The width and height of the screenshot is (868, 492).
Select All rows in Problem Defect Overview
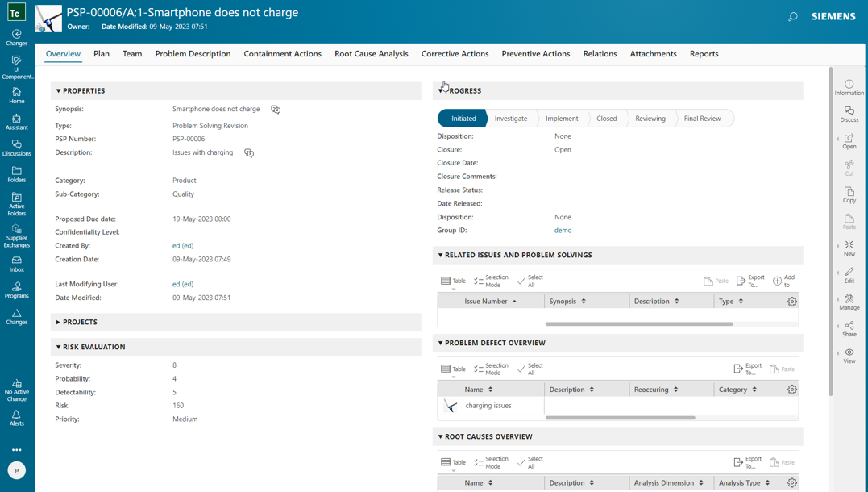click(530, 368)
